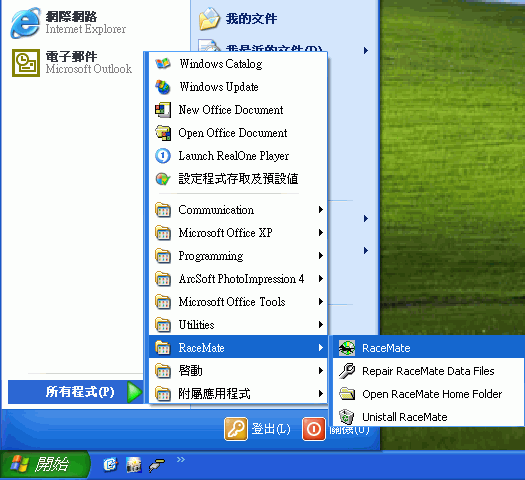This screenshot has width=525, height=480.
Task: Select New Office Document menu entry
Action: click(x=238, y=110)
